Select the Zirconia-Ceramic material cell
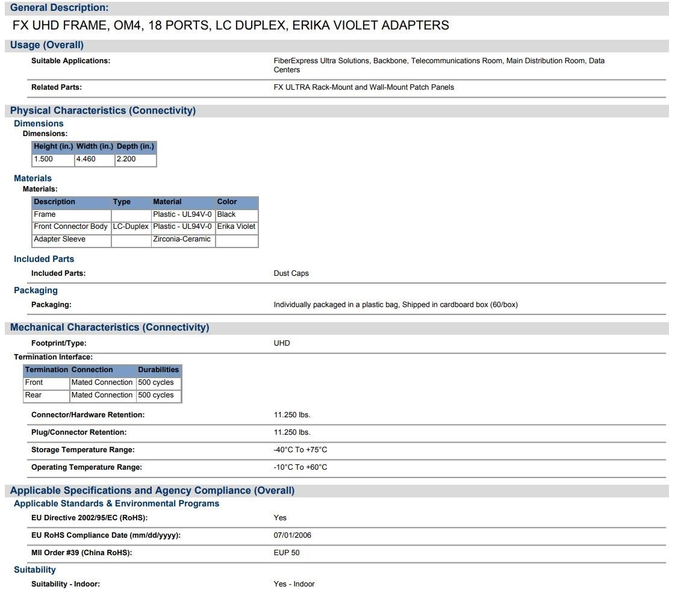The height and width of the screenshot is (616, 675). (x=183, y=240)
